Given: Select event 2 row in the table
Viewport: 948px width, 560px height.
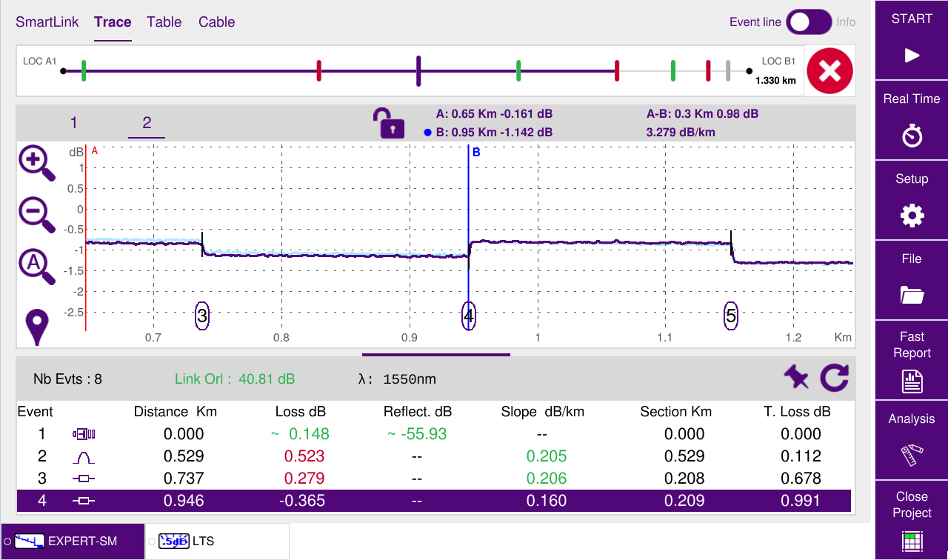Looking at the screenshot, I should pyautogui.click(x=433, y=456).
